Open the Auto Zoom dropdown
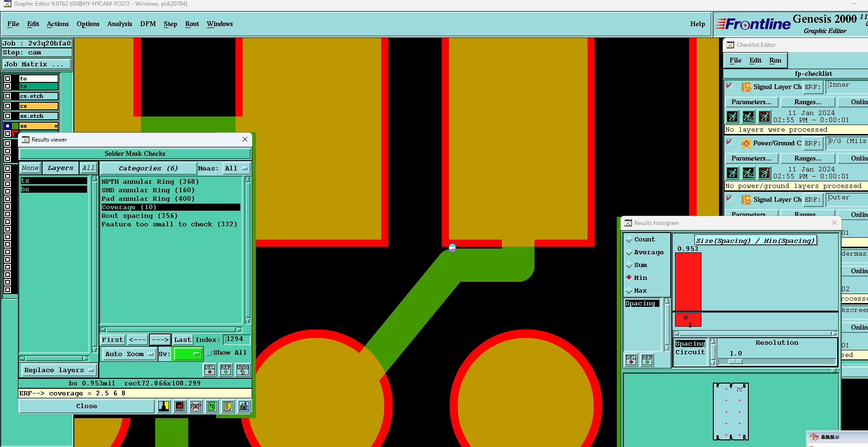 coord(129,354)
